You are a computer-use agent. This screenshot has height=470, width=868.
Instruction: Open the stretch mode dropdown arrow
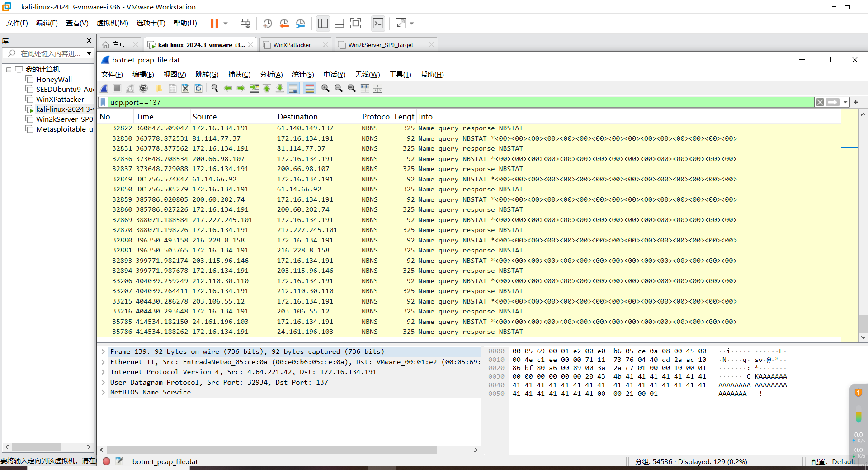[x=412, y=23]
